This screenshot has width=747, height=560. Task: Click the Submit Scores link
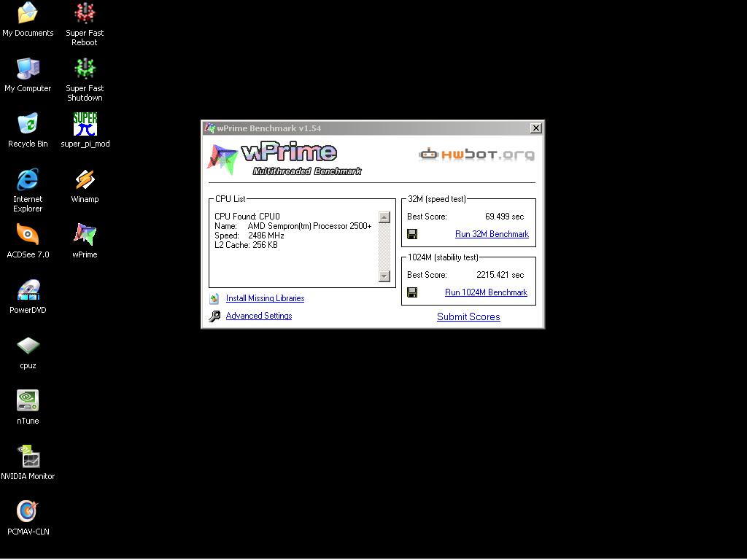468,317
